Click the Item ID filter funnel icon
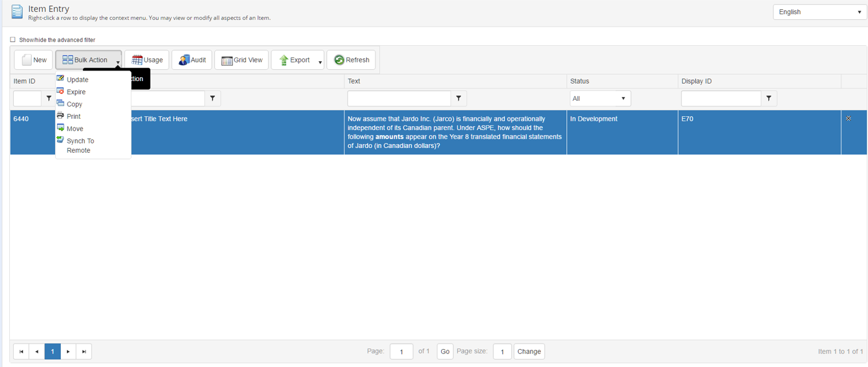The width and height of the screenshot is (868, 367). tap(48, 98)
